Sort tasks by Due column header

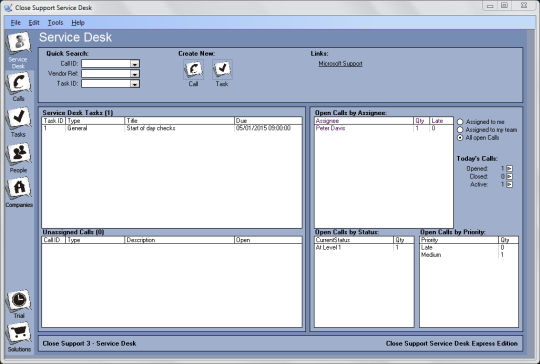point(268,121)
